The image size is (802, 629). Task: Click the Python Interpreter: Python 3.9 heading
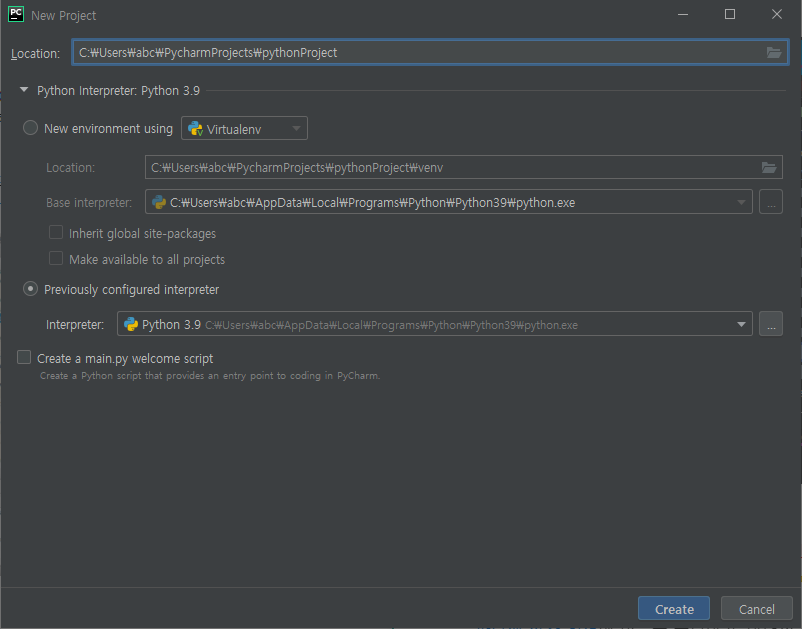(x=118, y=91)
